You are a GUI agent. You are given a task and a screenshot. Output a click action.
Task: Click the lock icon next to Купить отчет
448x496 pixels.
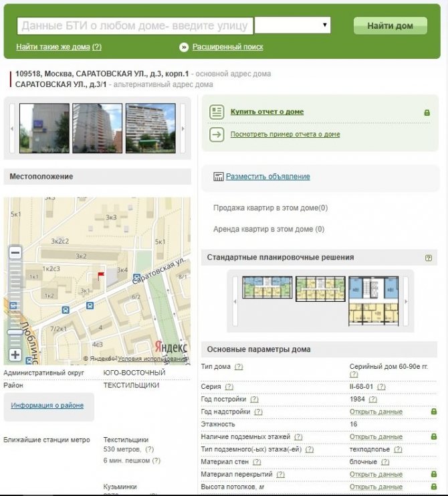click(x=427, y=112)
